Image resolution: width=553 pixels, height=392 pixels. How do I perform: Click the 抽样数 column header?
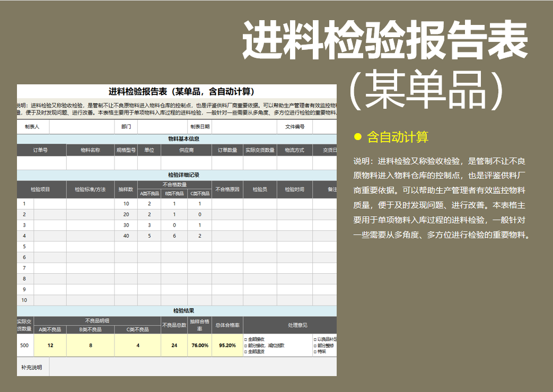click(x=126, y=189)
